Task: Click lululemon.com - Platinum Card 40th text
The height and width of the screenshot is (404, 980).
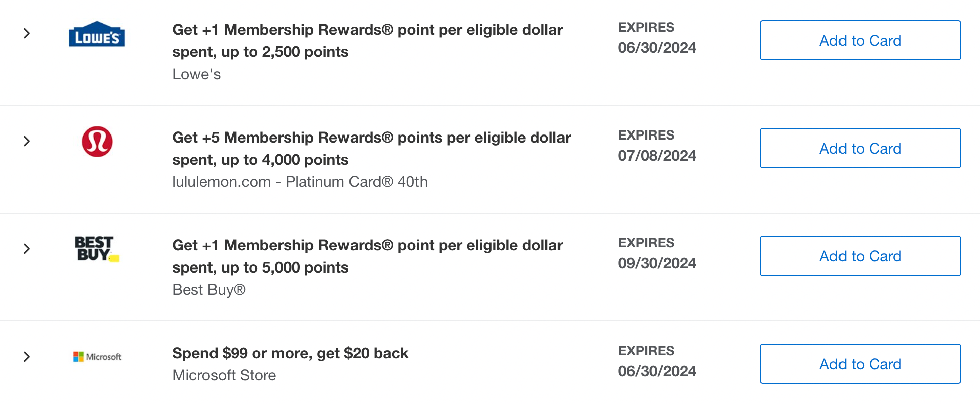Action: (x=300, y=182)
